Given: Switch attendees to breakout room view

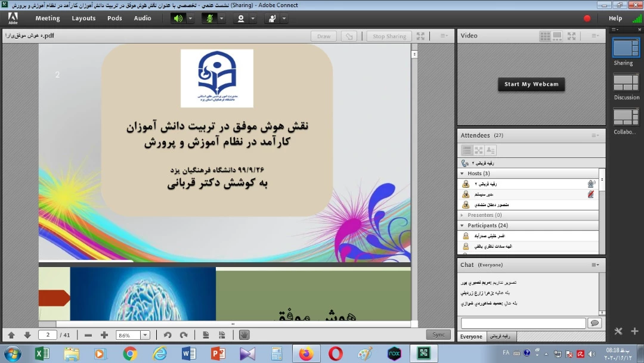Looking at the screenshot, I should click(x=479, y=150).
